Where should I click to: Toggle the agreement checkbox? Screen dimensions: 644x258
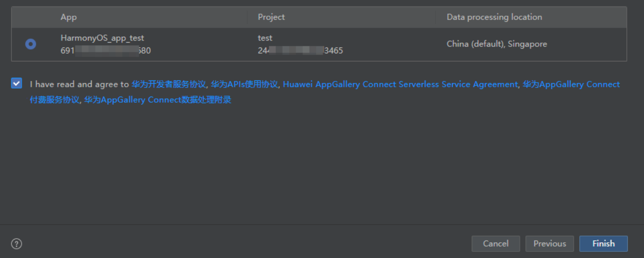(x=16, y=84)
